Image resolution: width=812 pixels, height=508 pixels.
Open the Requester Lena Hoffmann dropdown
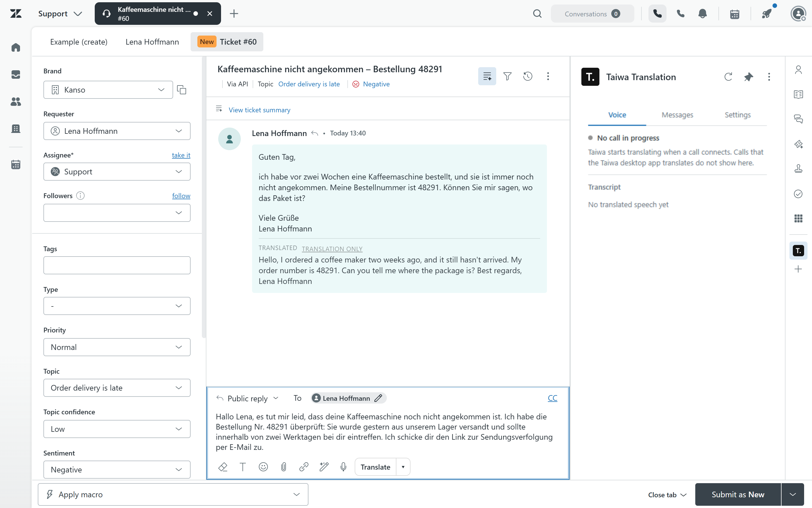(117, 131)
